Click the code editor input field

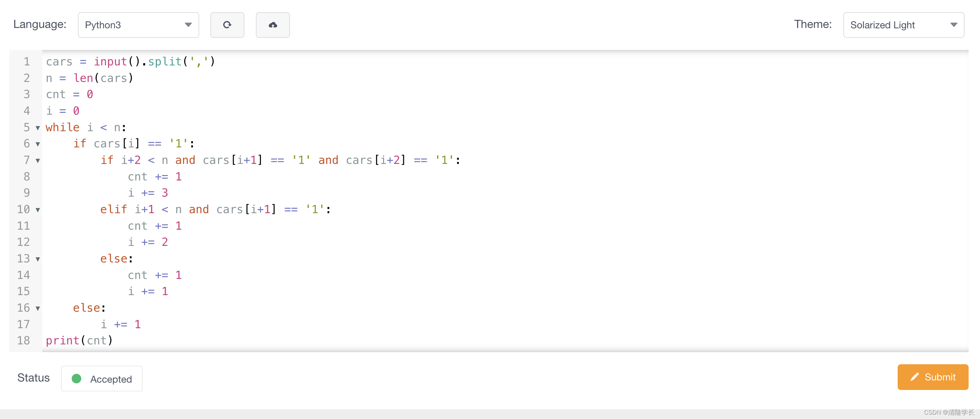[x=490, y=200]
